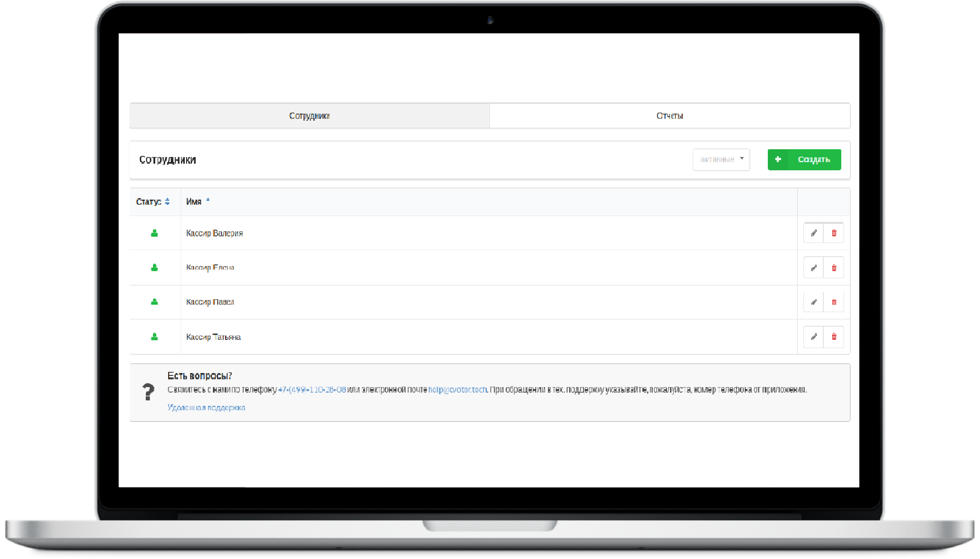This screenshot has width=980, height=559.
Task: Remove Кассир Павел with trash icon
Action: coord(834,302)
